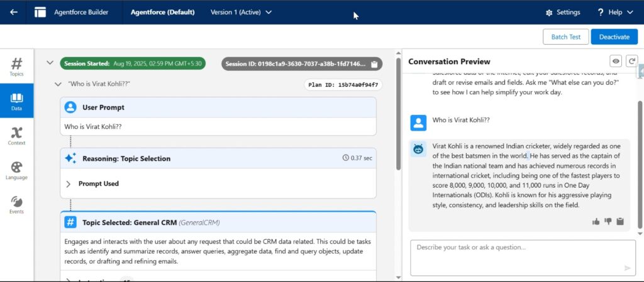This screenshot has width=644, height=282.
Task: Click the scroll-down arrow of center panel
Action: point(397,277)
